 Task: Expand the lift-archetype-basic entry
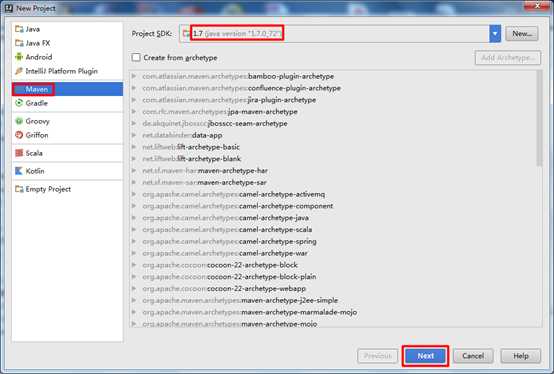point(134,147)
